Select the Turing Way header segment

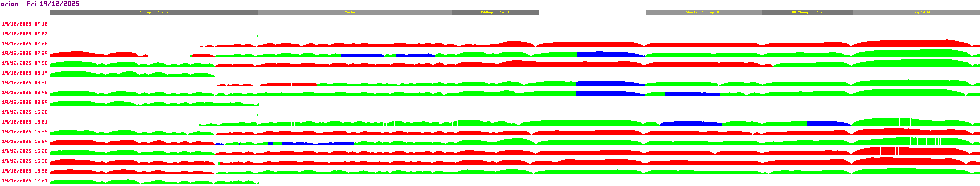(355, 12)
